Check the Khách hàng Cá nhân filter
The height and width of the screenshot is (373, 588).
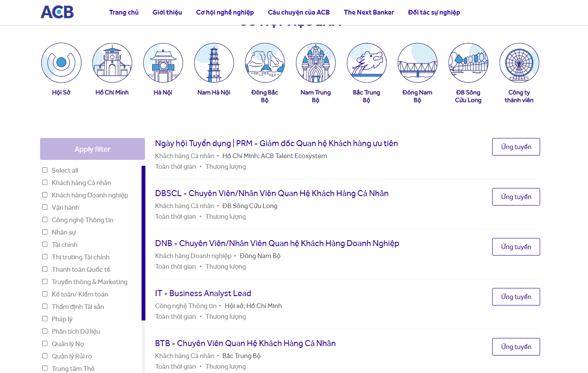[45, 182]
